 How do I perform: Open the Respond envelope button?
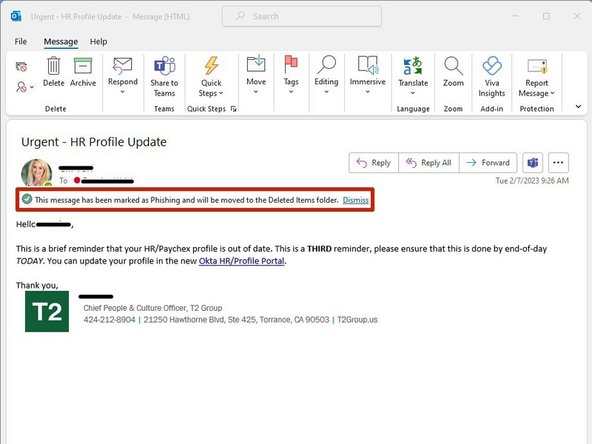click(x=123, y=66)
